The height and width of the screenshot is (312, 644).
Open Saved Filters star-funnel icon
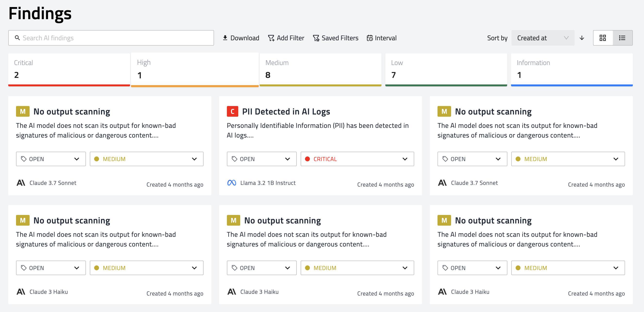click(316, 38)
